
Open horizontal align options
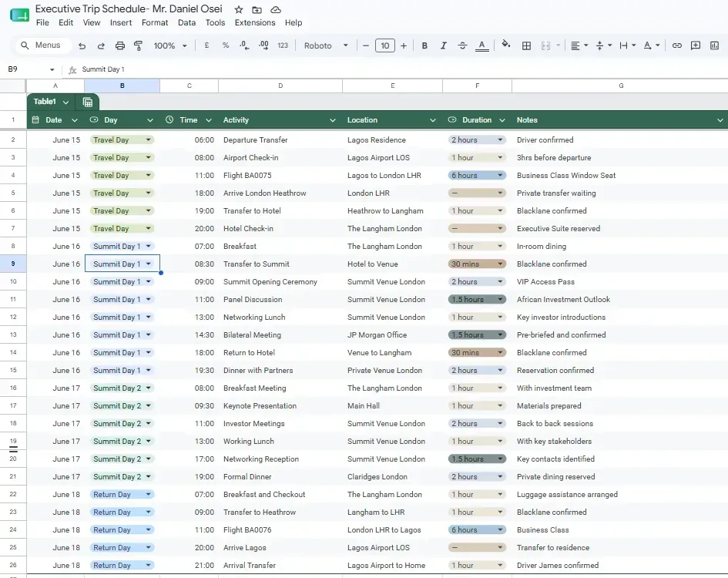(579, 45)
